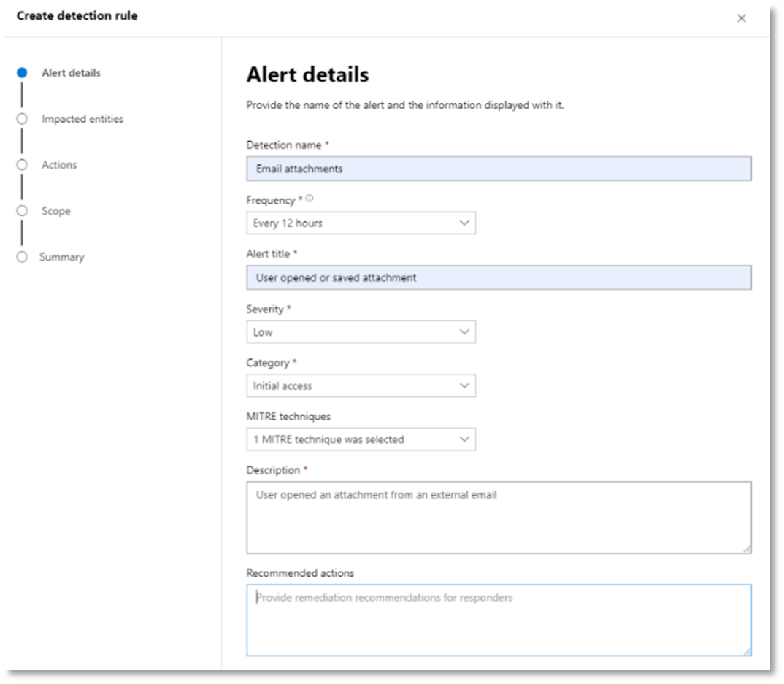Go to the Impacted entities step label
The image size is (784, 684).
click(82, 119)
